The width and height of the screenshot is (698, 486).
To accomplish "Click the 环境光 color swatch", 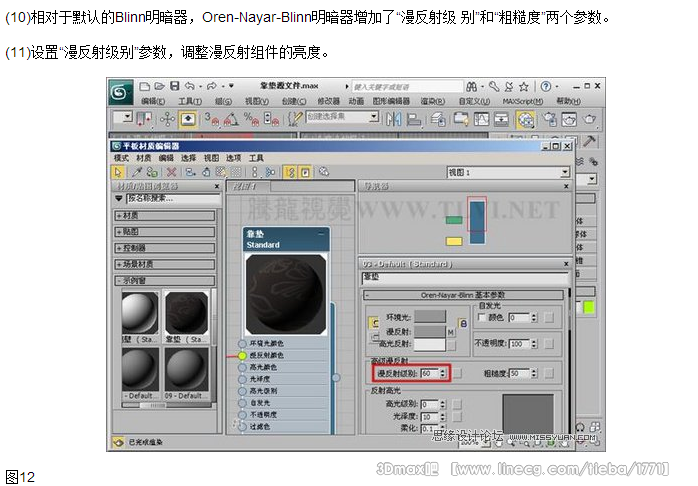I will [430, 317].
